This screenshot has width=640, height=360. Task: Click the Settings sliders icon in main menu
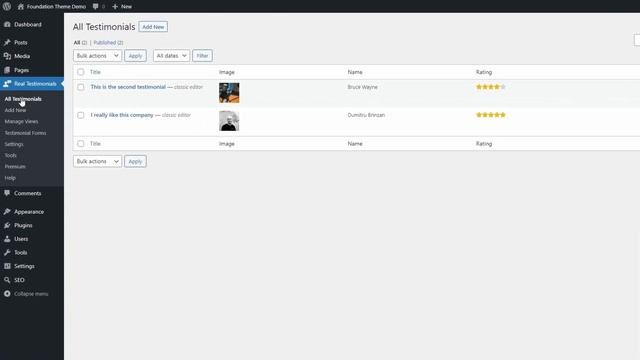click(x=7, y=266)
